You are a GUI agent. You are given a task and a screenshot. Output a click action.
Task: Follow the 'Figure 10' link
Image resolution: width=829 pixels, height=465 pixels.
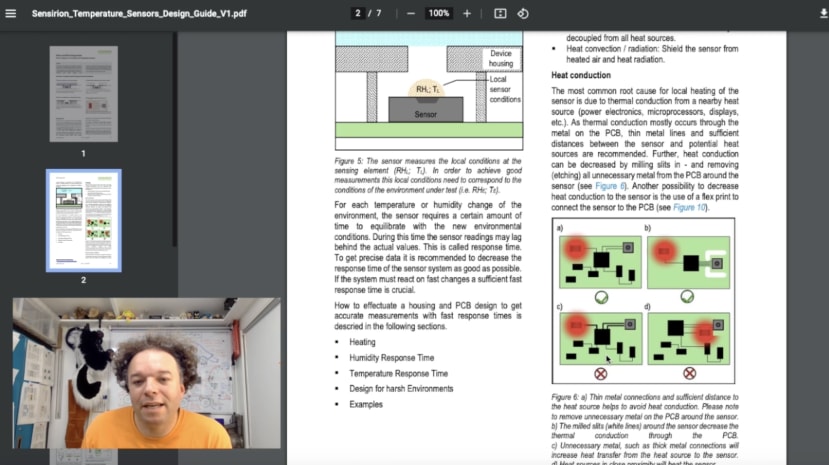(x=689, y=207)
